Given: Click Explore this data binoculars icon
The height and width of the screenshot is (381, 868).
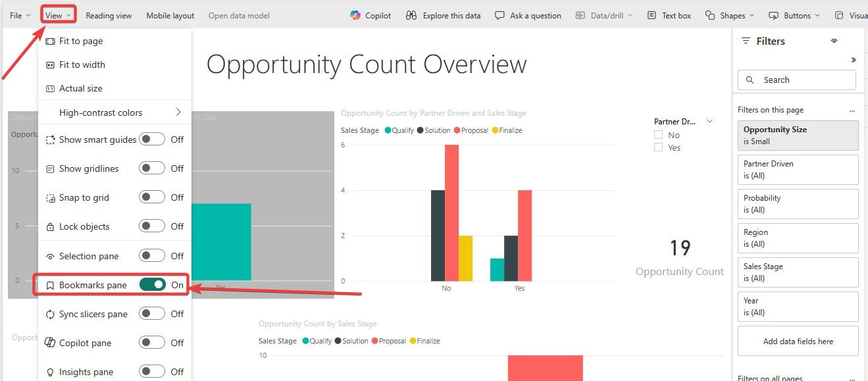Looking at the screenshot, I should (x=411, y=15).
